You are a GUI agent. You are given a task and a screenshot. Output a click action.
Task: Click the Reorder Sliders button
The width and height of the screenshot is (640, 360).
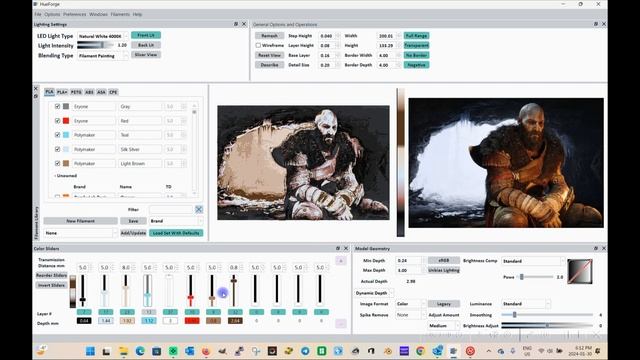(x=51, y=276)
